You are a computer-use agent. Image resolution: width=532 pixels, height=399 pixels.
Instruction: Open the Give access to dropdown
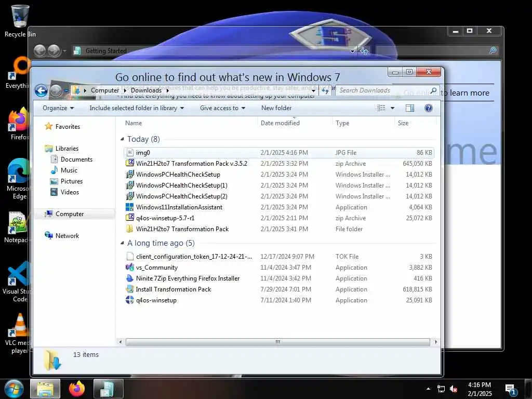coord(222,108)
